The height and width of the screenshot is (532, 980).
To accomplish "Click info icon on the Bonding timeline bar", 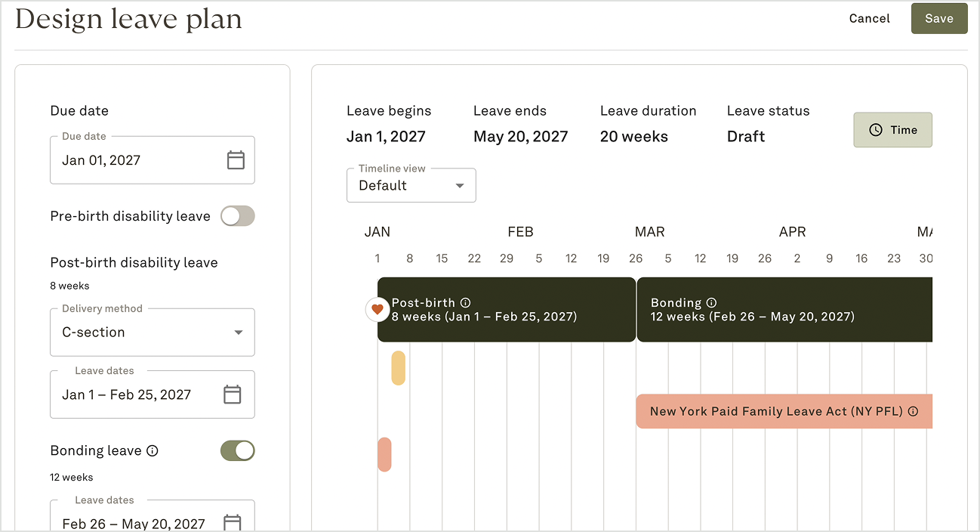I will pyautogui.click(x=711, y=303).
